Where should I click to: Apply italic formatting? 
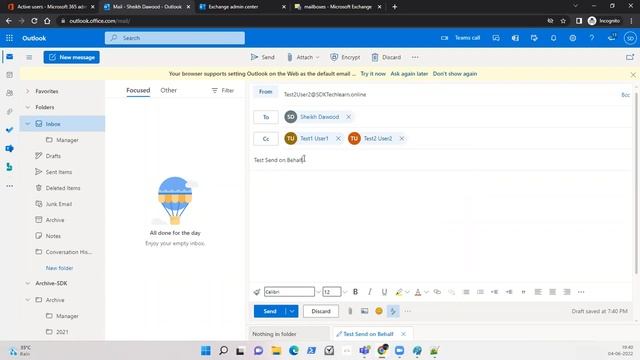click(370, 292)
